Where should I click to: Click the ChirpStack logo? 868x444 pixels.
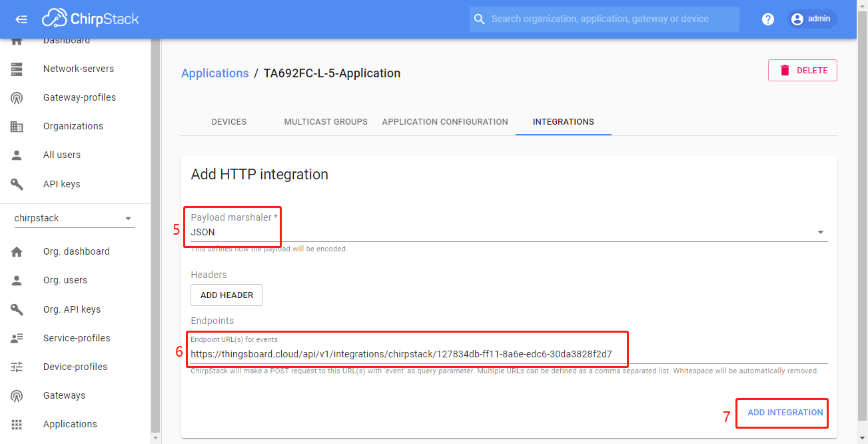tap(91, 19)
